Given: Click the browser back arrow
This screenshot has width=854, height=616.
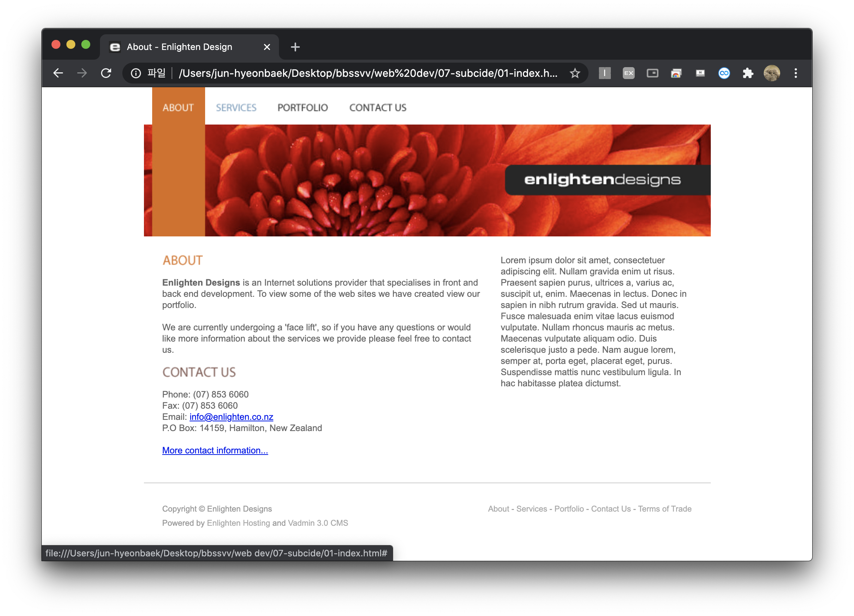Looking at the screenshot, I should pos(58,73).
